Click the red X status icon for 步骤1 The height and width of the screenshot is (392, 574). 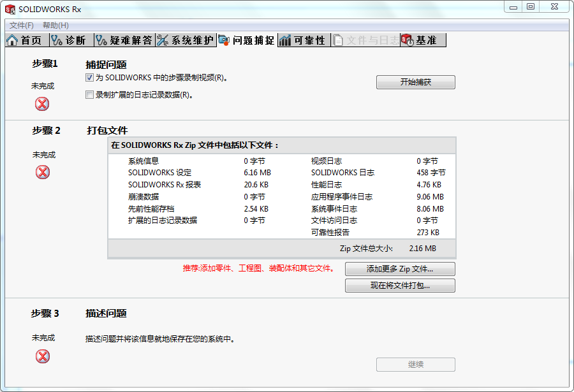tap(42, 104)
